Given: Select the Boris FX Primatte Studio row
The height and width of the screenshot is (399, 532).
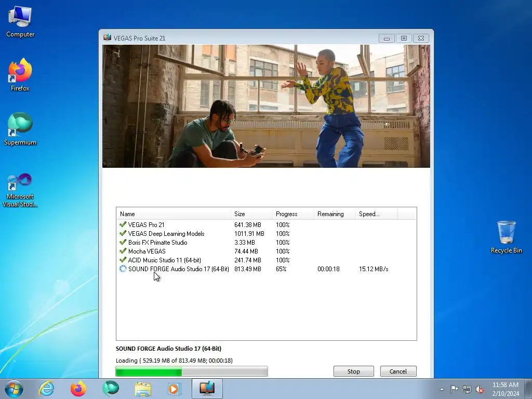Looking at the screenshot, I should click(x=267, y=242).
